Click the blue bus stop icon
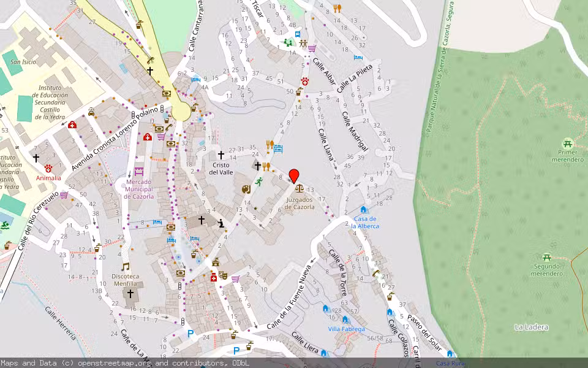The height and width of the screenshot is (368, 588). [298, 34]
